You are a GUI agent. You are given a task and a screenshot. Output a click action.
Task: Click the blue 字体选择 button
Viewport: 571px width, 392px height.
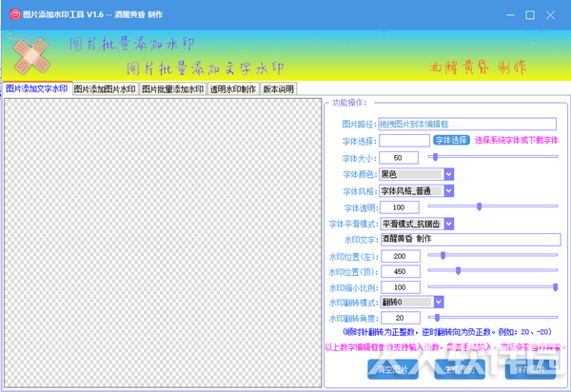[451, 140]
